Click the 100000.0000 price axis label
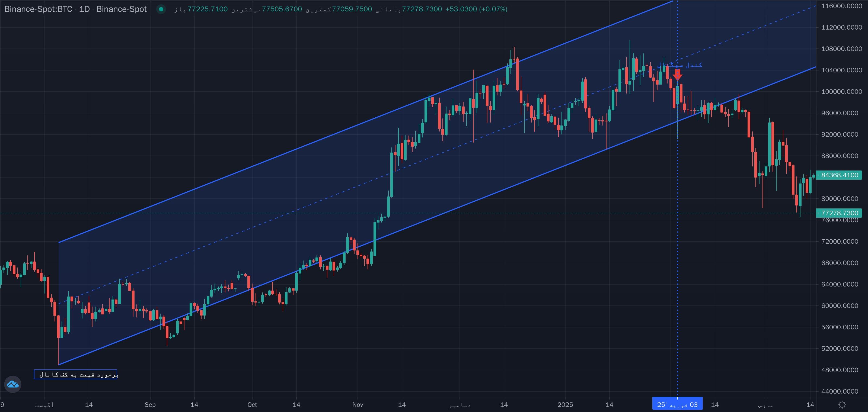868x412 pixels. click(x=841, y=92)
